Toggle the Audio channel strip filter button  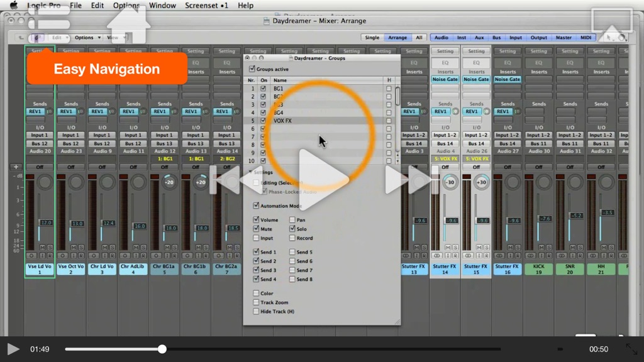441,37
